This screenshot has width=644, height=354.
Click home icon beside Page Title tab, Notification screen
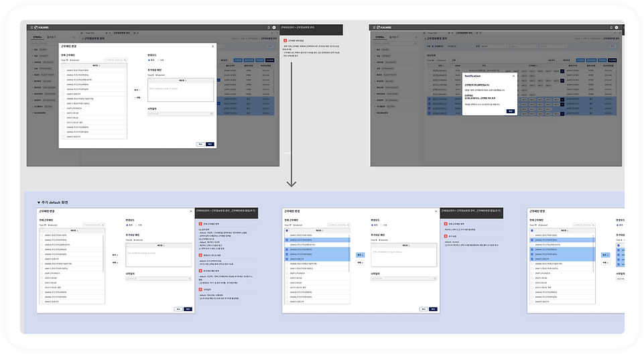(x=424, y=33)
